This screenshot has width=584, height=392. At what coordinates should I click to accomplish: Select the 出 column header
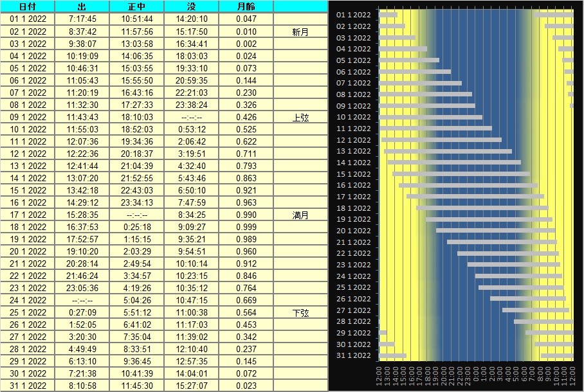pos(82,6)
